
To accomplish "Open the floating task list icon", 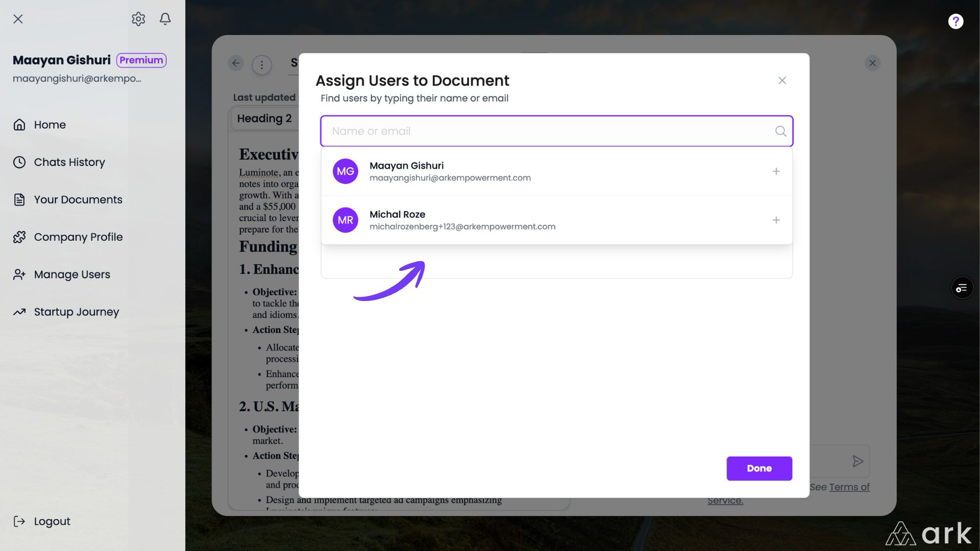I will 962,288.
